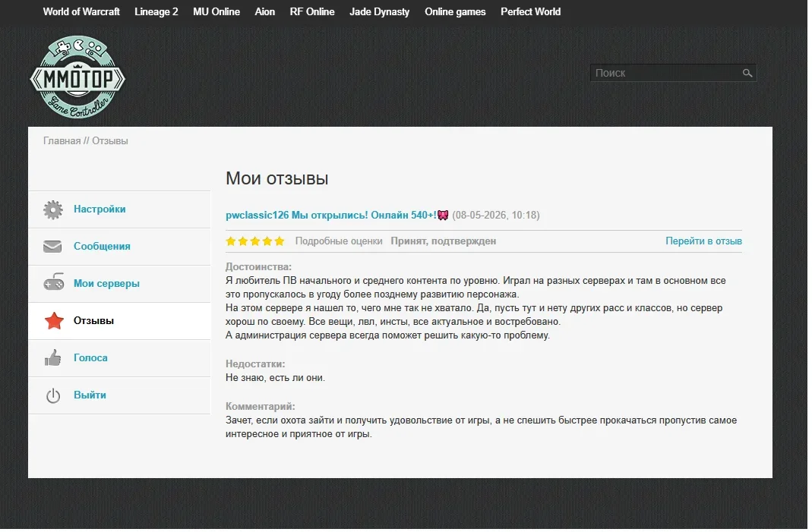Open Jade Dynasty category
The width and height of the screenshot is (812, 532).
(381, 12)
